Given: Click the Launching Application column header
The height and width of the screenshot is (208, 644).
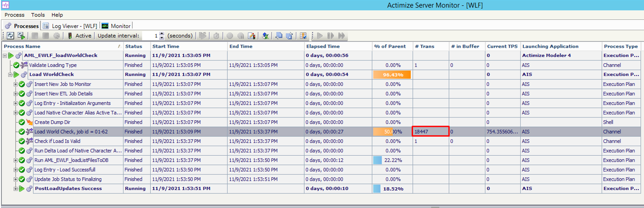Looking at the screenshot, I should pos(561,46).
